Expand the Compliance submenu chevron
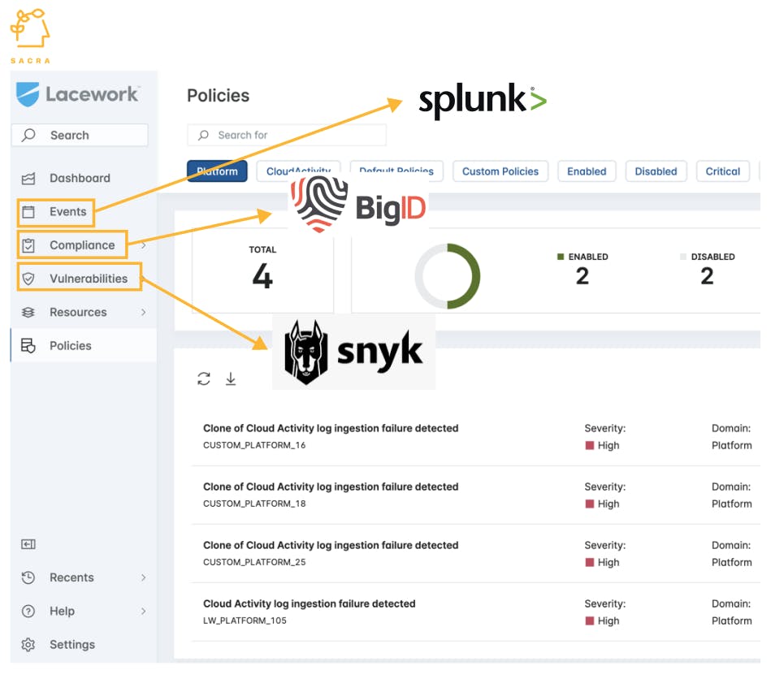 pos(144,245)
